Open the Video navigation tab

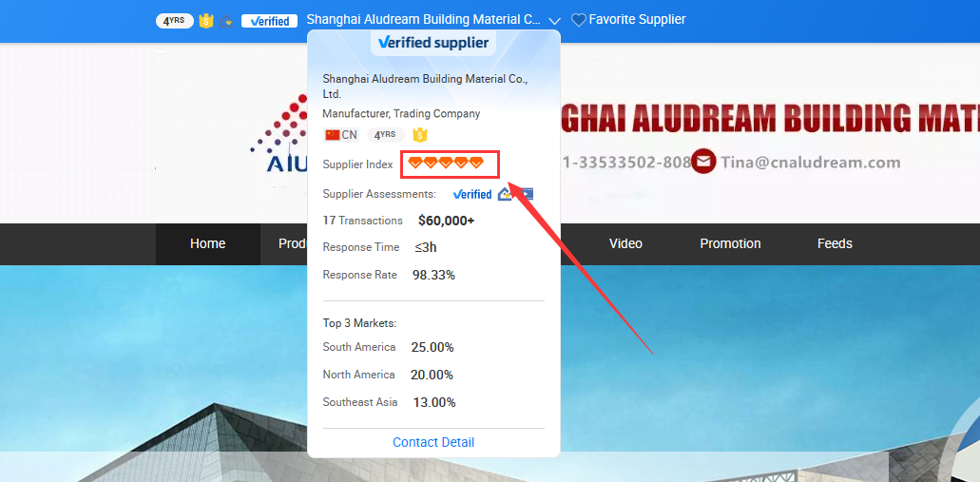click(625, 243)
